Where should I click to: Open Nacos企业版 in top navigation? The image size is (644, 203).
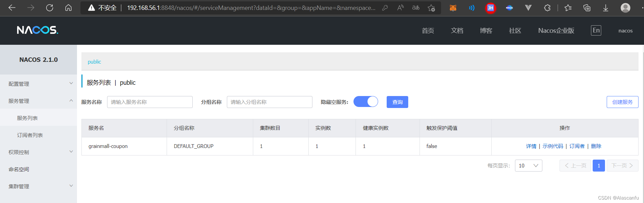tap(556, 30)
